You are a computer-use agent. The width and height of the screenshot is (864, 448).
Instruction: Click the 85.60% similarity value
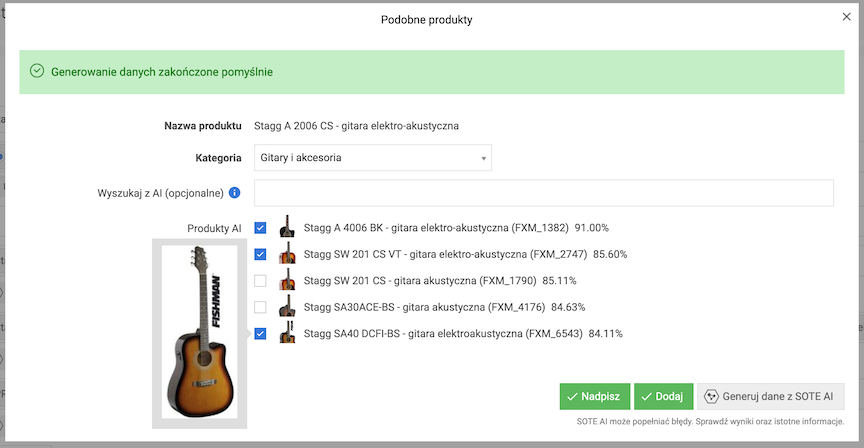click(x=611, y=254)
